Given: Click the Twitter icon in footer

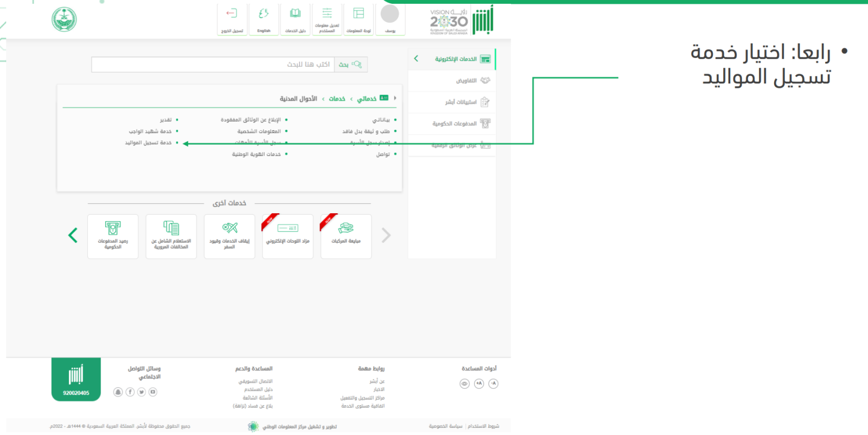Looking at the screenshot, I should tap(142, 392).
